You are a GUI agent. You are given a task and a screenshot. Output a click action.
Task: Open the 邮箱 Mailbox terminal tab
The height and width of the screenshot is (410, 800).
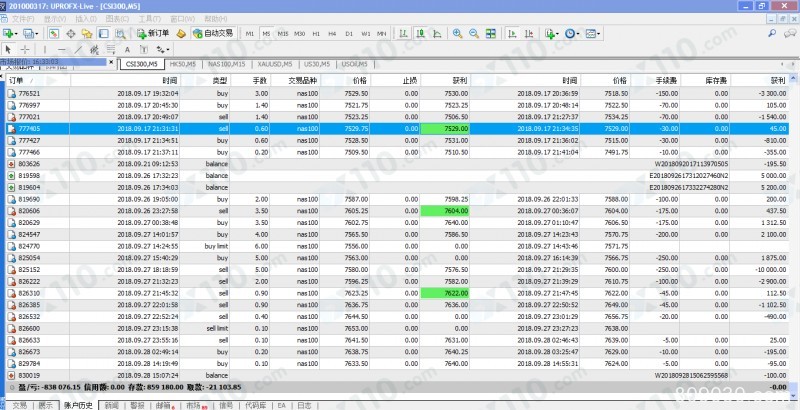tap(164, 405)
